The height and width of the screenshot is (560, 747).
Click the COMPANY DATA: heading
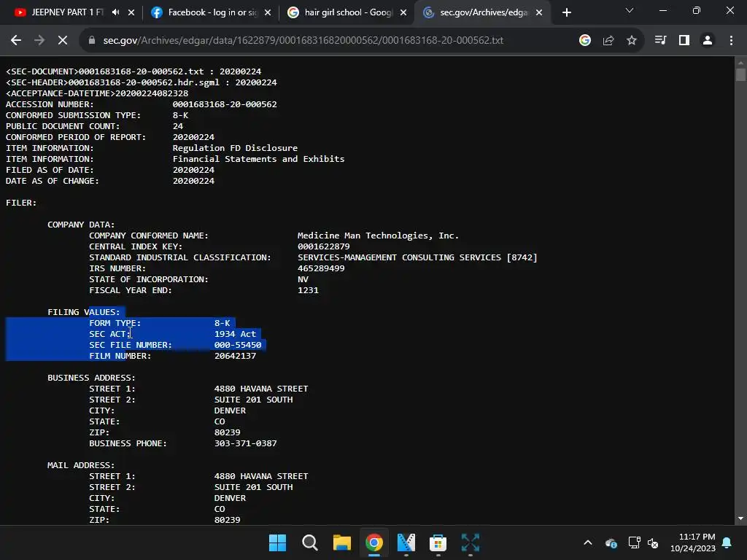pyautogui.click(x=81, y=225)
